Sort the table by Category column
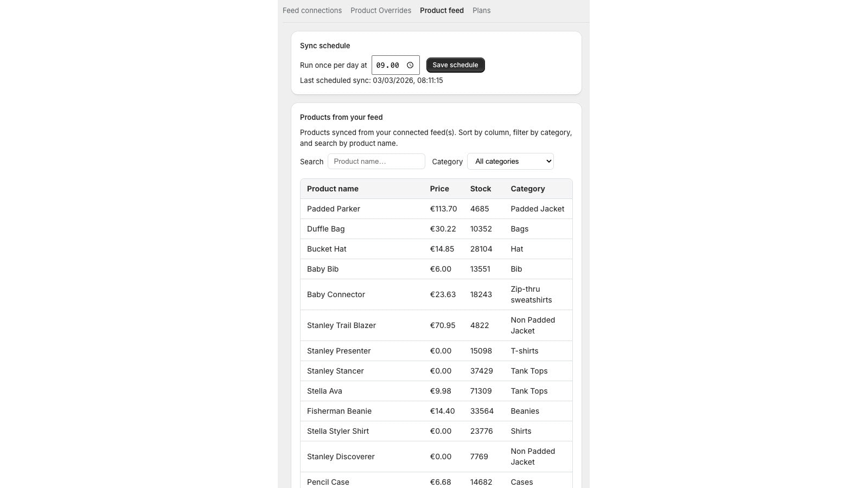The width and height of the screenshot is (868, 488). point(527,189)
